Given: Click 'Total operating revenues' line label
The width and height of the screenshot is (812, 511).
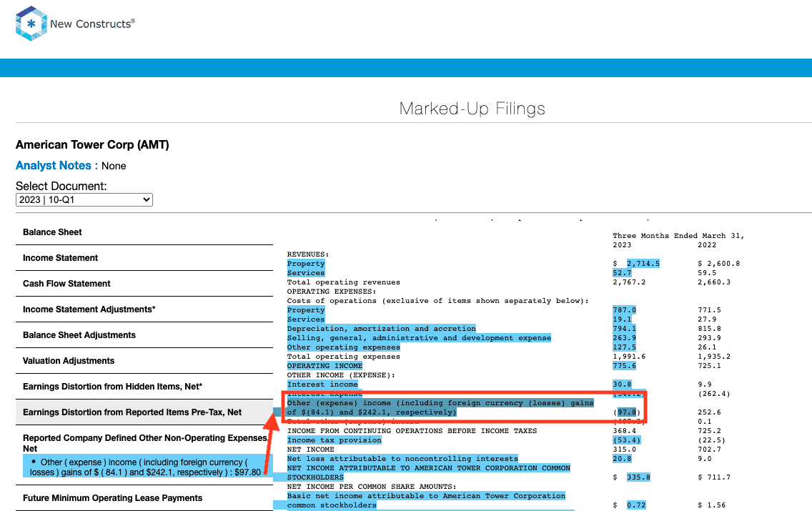Looking at the screenshot, I should 344,282.
